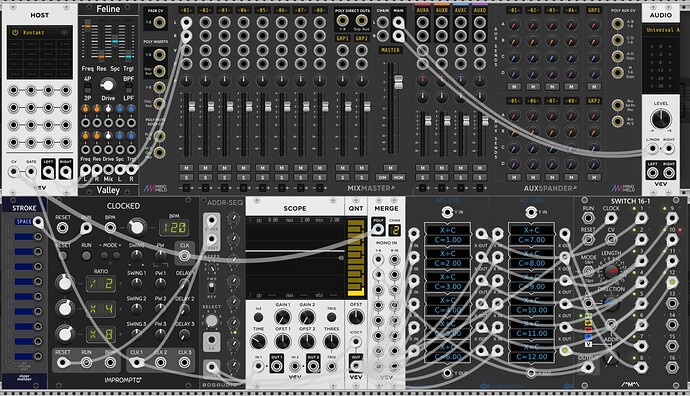Click the Feline Mix input jack
The width and height of the screenshot is (690, 396).
tap(108, 170)
